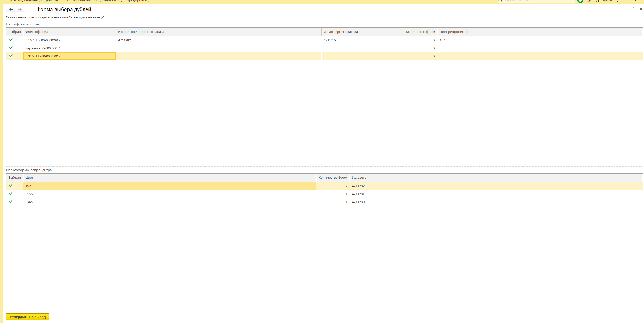Toggle the check mark for color 3155

tap(11, 193)
